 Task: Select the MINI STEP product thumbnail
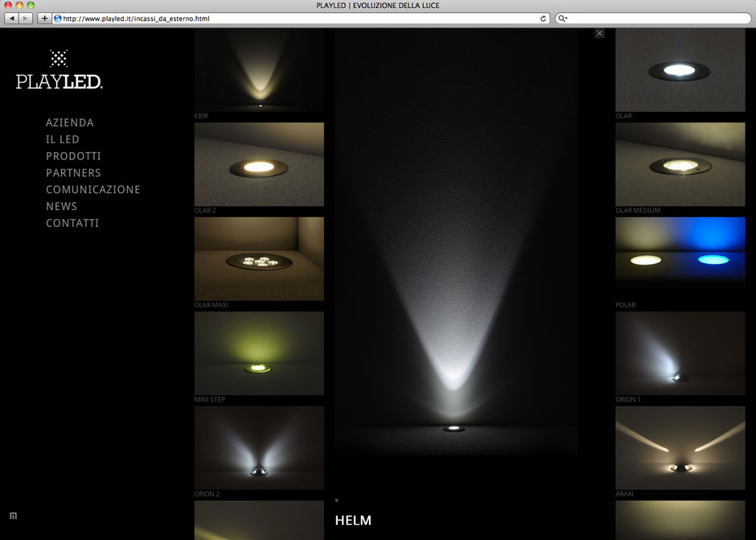[x=259, y=353]
